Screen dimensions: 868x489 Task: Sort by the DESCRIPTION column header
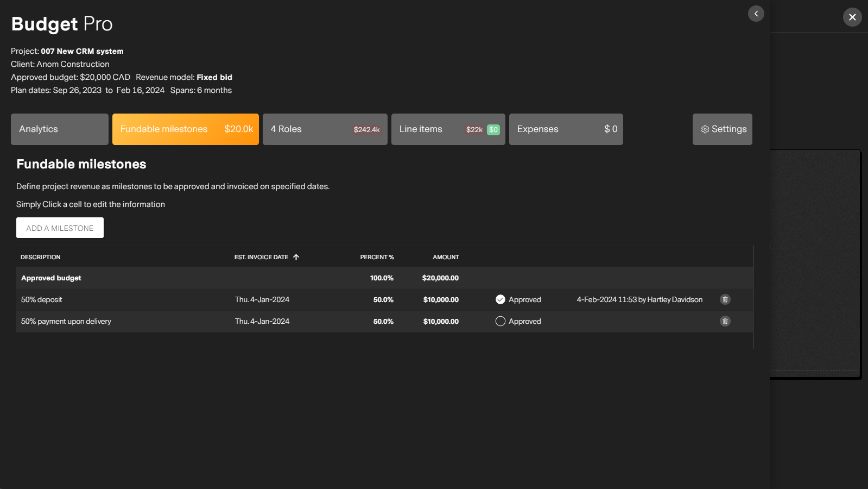click(x=41, y=257)
